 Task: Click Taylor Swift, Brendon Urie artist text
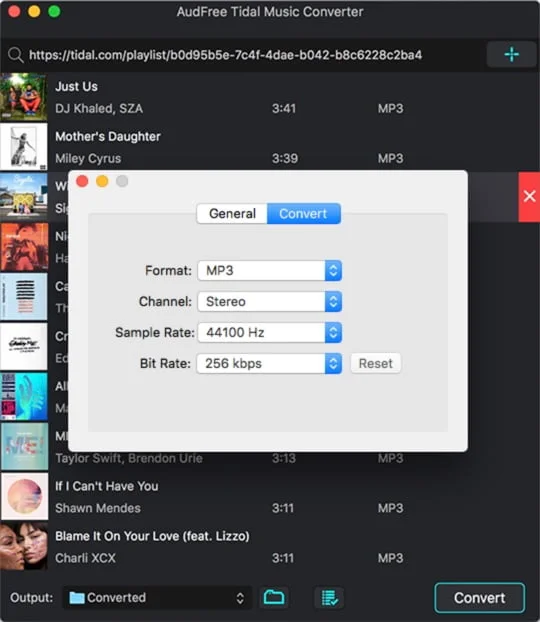pos(129,458)
